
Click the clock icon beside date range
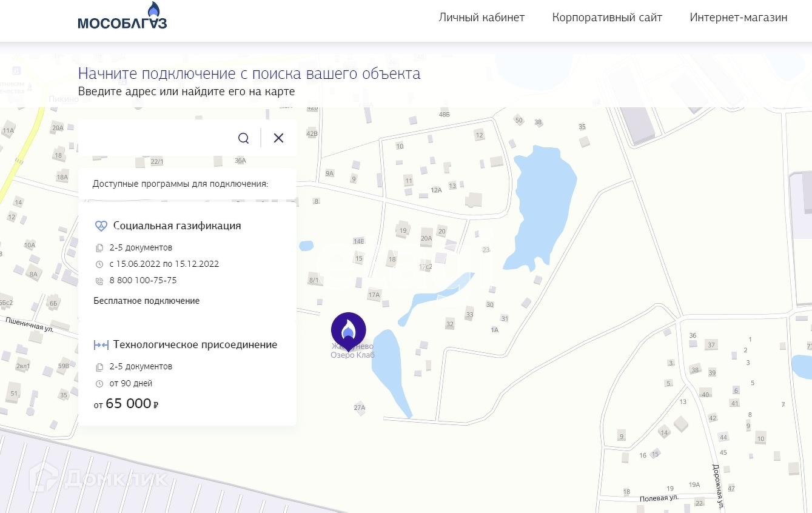100,264
